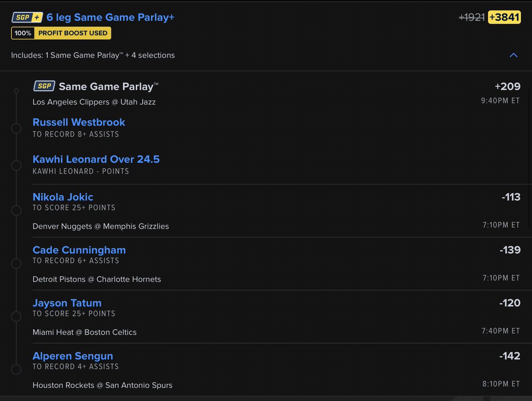Image resolution: width=532 pixels, height=401 pixels.
Task: Click Nikola Jokic leg status circle
Action: [x=16, y=210]
